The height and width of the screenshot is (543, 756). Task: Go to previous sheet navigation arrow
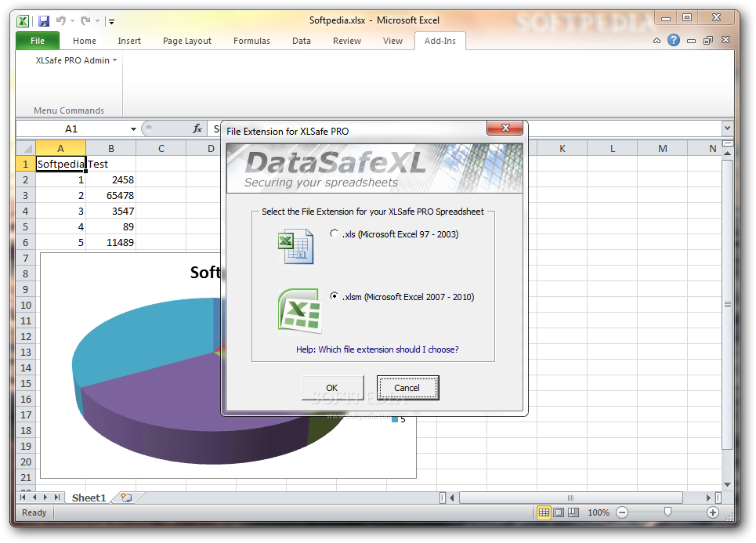[34, 498]
